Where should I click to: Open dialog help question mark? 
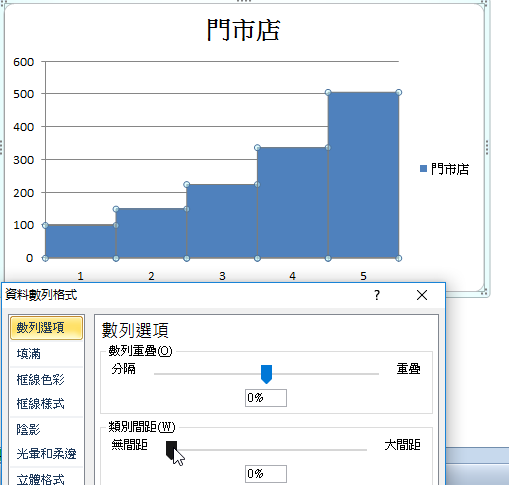[377, 295]
